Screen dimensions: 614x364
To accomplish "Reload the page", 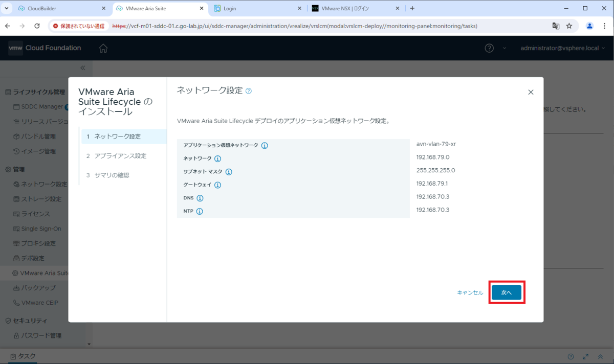I will coord(37,26).
